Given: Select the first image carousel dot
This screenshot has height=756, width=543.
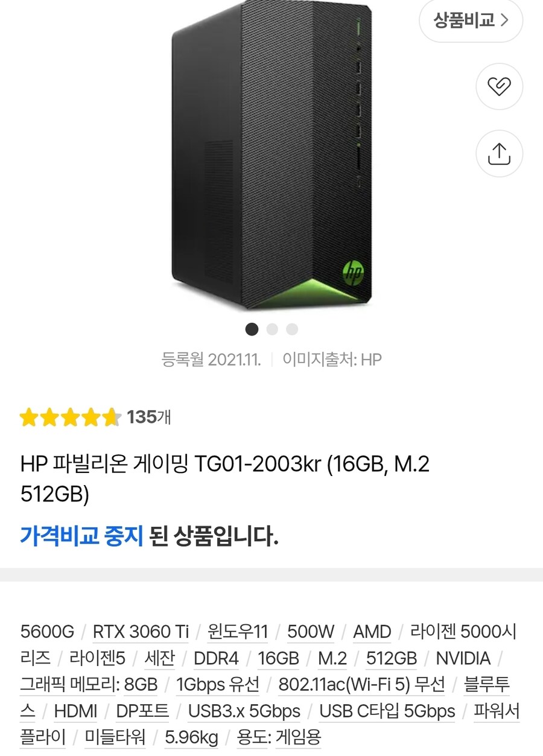Looking at the screenshot, I should click(252, 329).
